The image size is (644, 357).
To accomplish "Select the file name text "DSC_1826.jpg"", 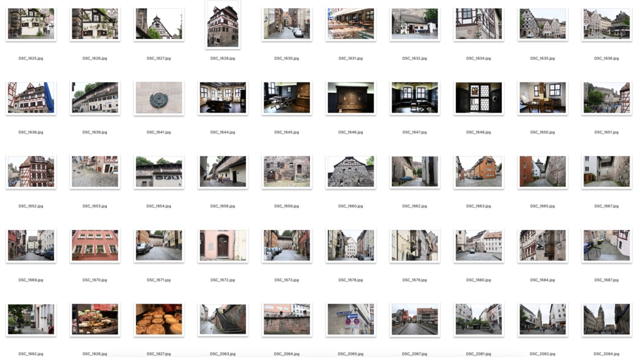I will [95, 354].
